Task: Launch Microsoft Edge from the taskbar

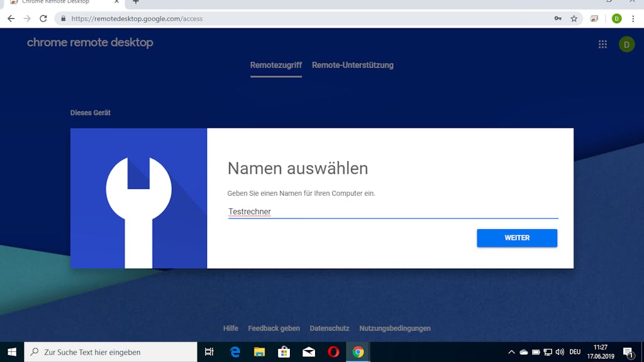Action: coord(235,352)
